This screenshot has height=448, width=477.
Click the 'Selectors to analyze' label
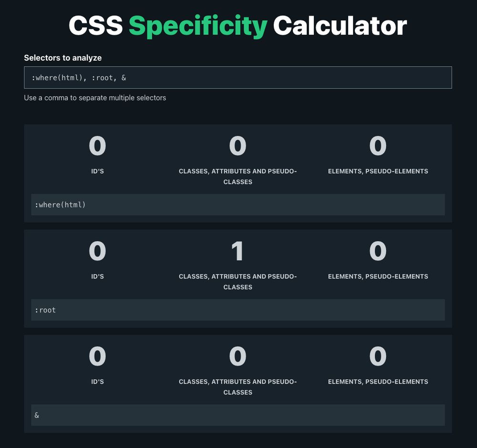pyautogui.click(x=62, y=58)
